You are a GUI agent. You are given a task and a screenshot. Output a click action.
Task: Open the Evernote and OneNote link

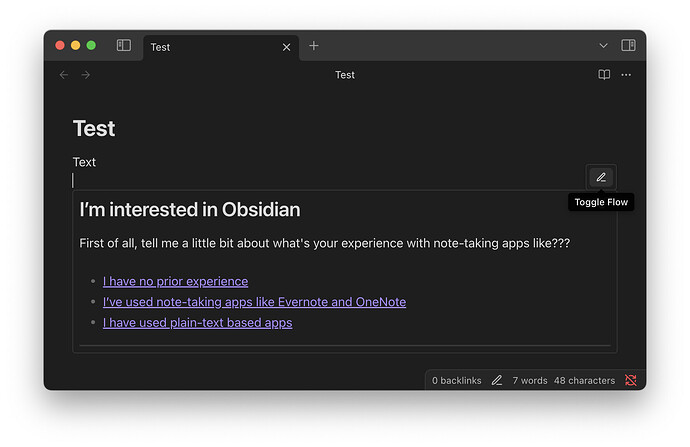click(x=254, y=302)
